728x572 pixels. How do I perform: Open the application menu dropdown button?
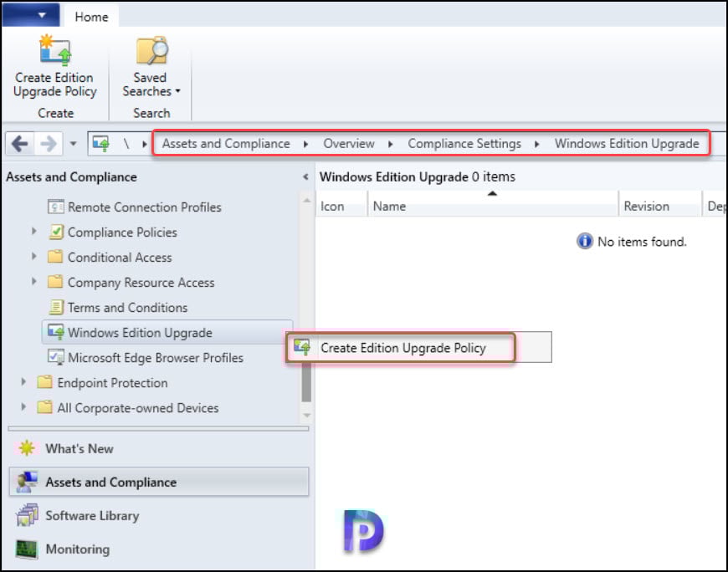(31, 15)
